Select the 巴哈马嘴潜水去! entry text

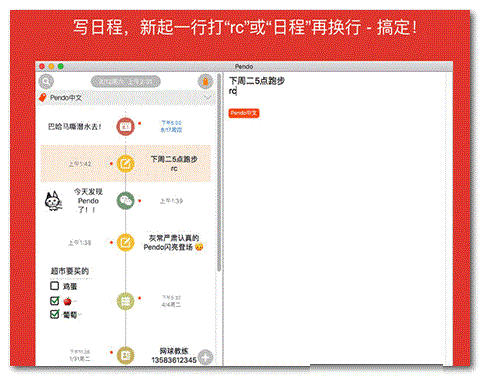74,127
